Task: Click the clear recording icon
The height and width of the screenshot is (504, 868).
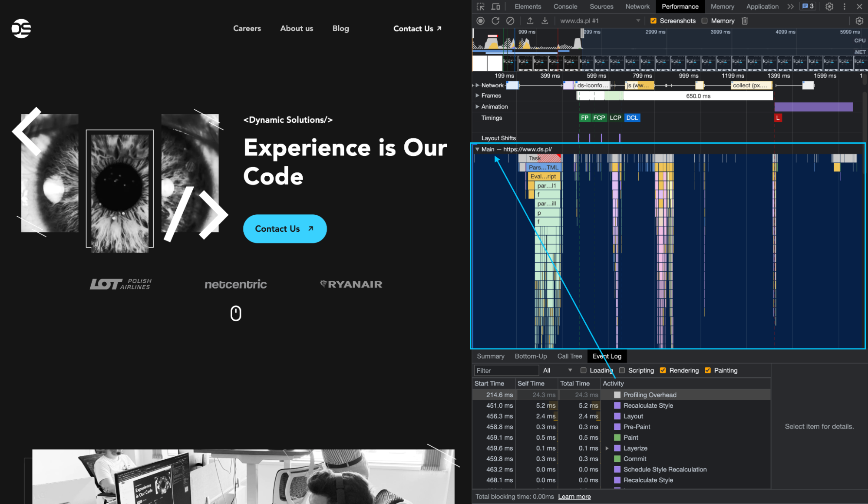Action: pos(510,21)
